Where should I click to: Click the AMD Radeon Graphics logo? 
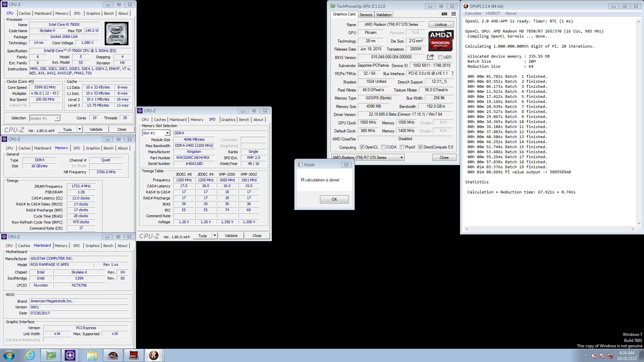pyautogui.click(x=441, y=41)
